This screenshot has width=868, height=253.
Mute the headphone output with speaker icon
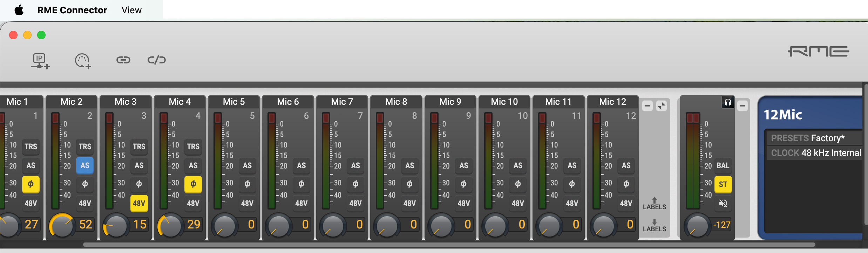pyautogui.click(x=723, y=203)
